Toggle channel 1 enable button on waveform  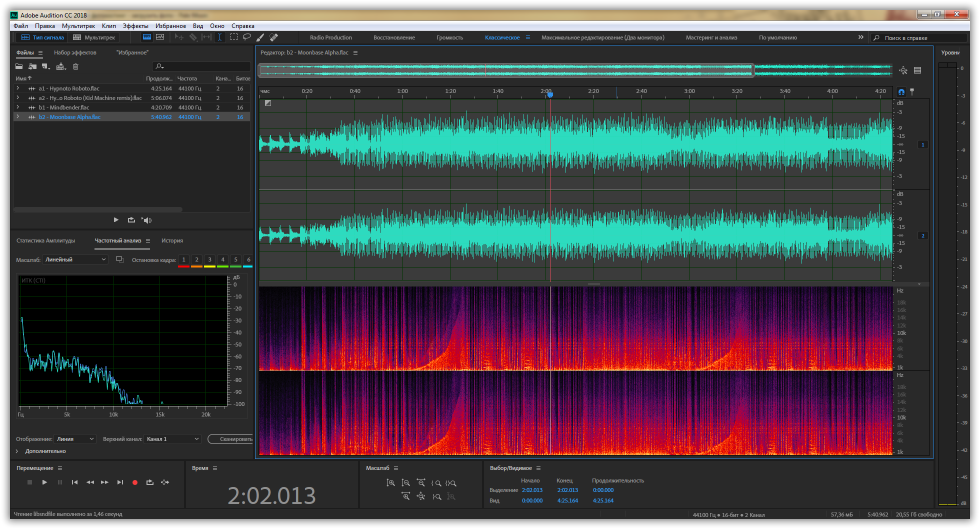pyautogui.click(x=922, y=144)
